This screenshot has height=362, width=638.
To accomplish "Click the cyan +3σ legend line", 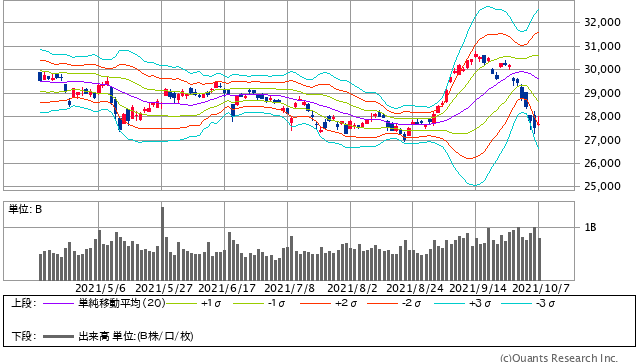I will [449, 303].
